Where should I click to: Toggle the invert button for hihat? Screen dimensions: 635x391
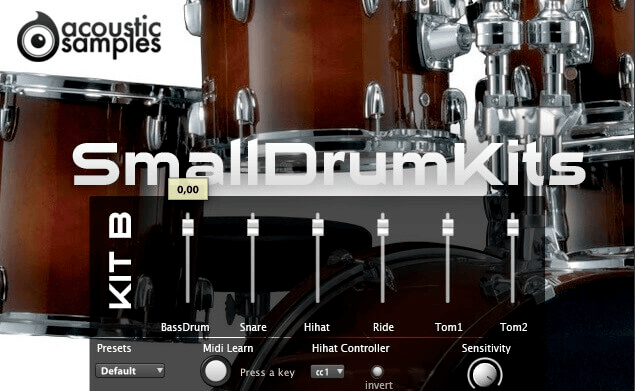point(377,371)
